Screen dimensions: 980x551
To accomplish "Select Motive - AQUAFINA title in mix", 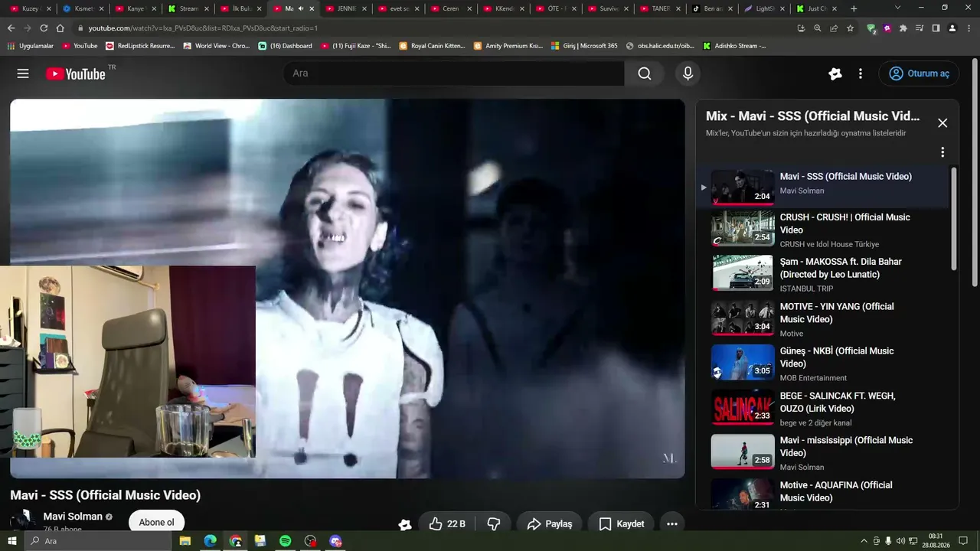I will 836,491.
